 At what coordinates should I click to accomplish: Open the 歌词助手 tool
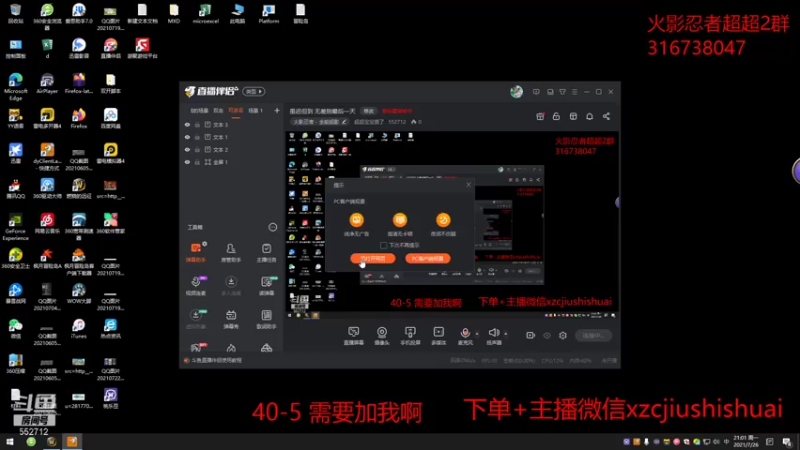point(266,319)
